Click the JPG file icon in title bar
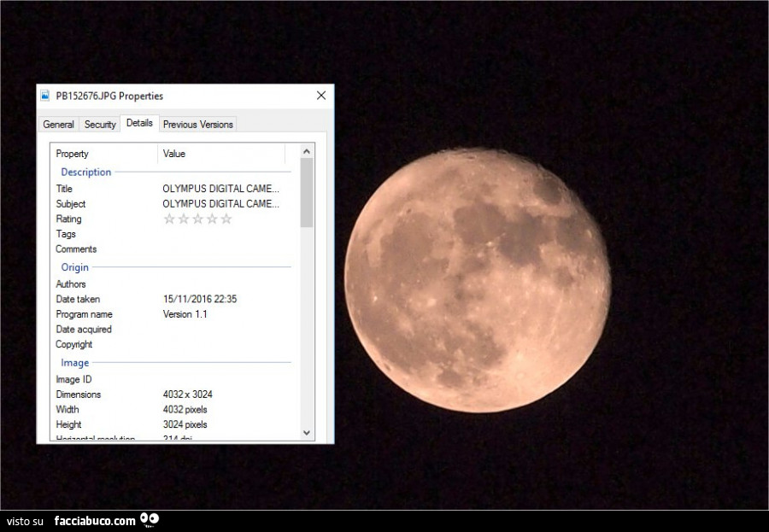This screenshot has height=532, width=769. [x=45, y=96]
